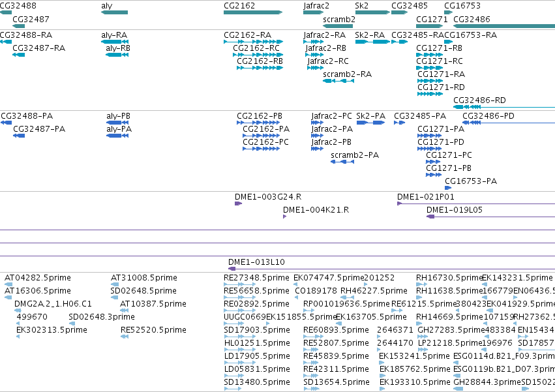Click the RE27348.5prime EST label
Viewport: 555px width, 392px height.
256,278
